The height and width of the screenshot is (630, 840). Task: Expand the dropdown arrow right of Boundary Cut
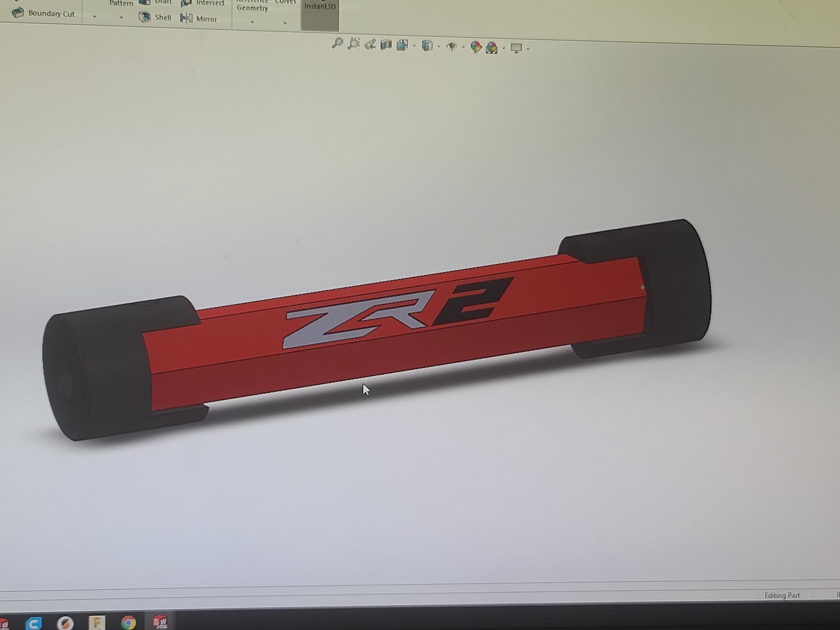(x=94, y=17)
